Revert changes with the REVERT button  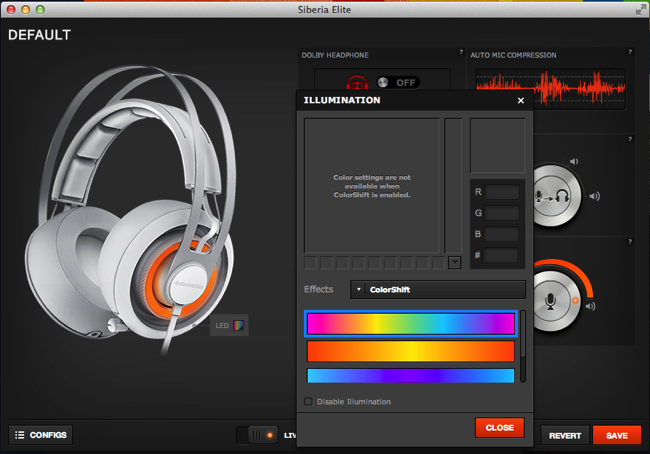(x=565, y=435)
